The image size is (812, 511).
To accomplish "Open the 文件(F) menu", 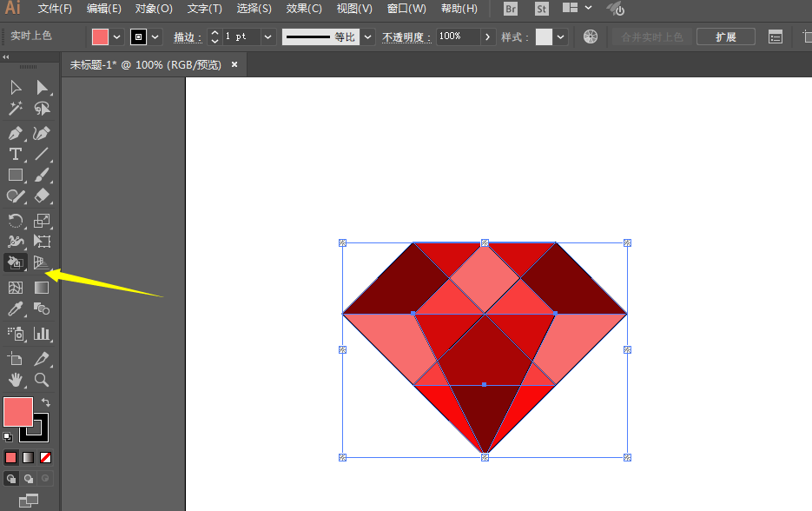I will pyautogui.click(x=55, y=9).
